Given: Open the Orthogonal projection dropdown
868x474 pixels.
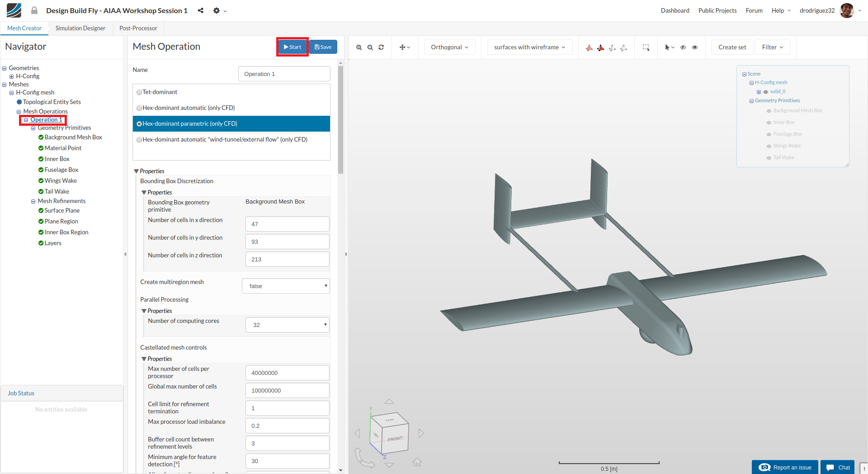Looking at the screenshot, I should pyautogui.click(x=449, y=47).
